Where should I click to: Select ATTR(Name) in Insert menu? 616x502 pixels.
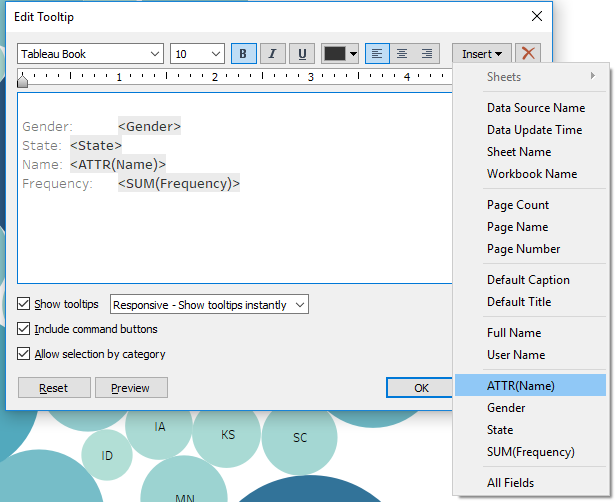coord(530,385)
